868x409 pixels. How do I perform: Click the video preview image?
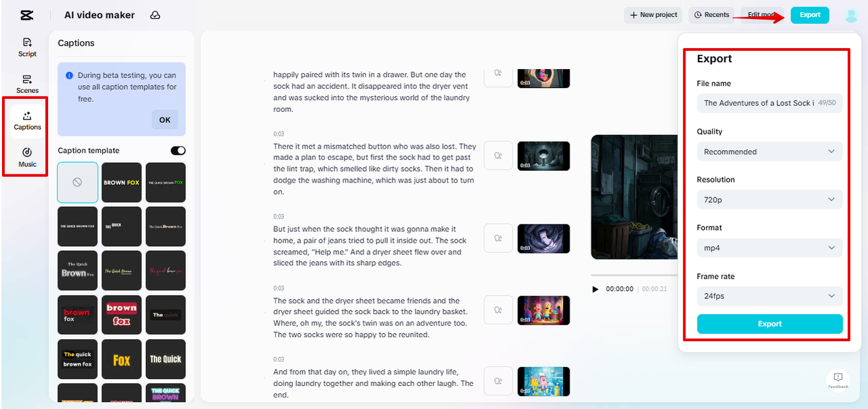tap(634, 197)
